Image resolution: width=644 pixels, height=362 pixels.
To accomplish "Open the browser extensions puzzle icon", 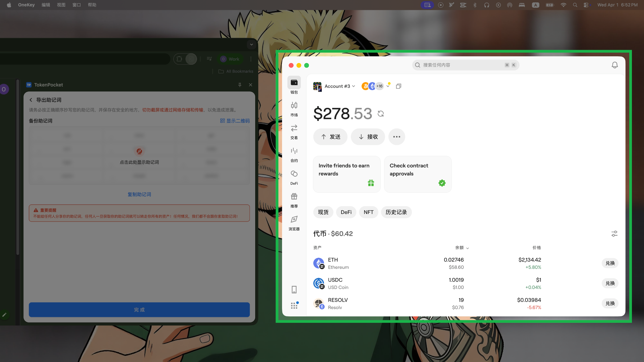I will point(179,59).
